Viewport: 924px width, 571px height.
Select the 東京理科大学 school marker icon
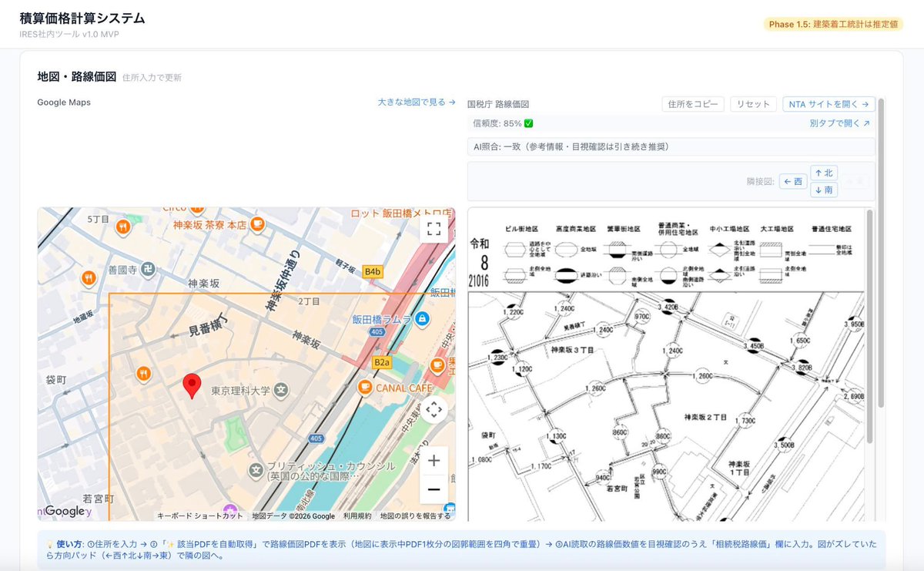point(282,391)
